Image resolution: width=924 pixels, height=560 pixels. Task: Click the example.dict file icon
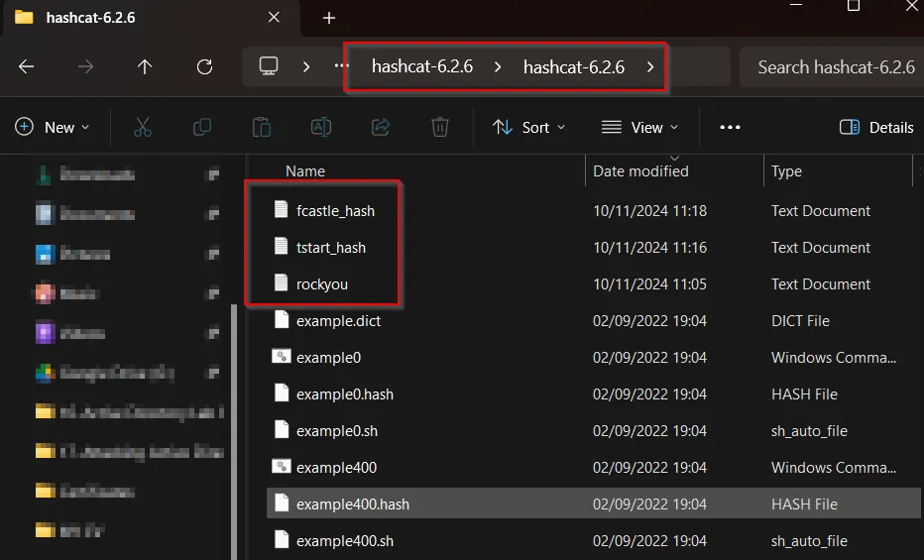282,319
